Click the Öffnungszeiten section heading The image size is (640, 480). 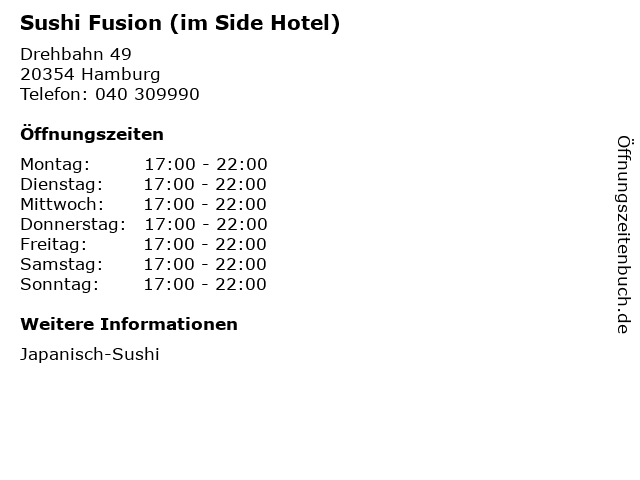[92, 134]
